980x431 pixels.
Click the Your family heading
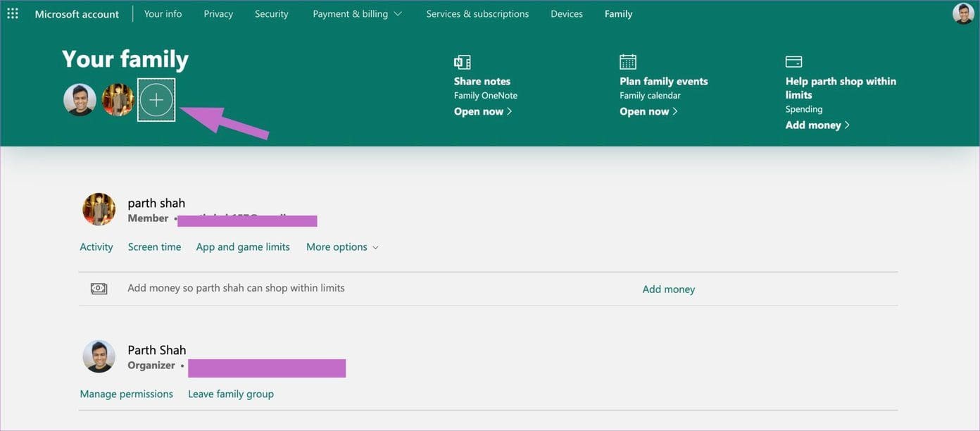pos(125,59)
